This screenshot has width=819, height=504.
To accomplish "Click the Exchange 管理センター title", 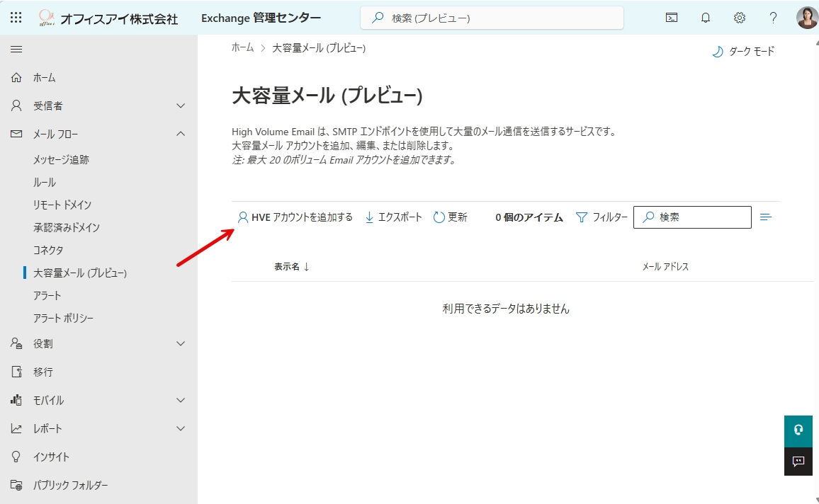I will tap(261, 18).
